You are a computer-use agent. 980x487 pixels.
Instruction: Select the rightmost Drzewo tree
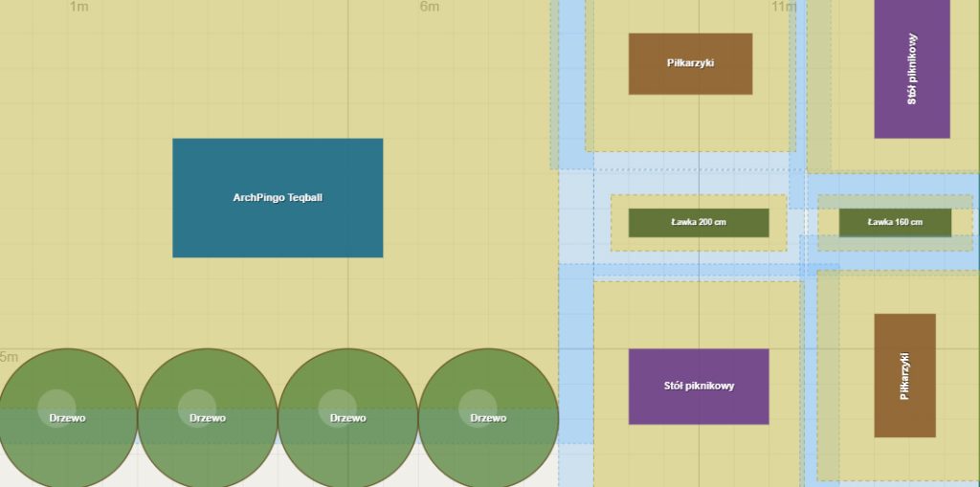click(488, 418)
